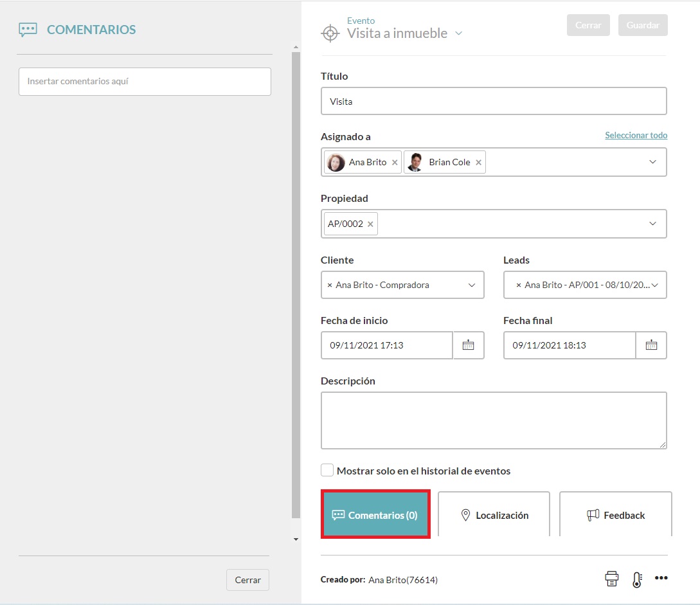
Task: Click Brian Cole's avatar photo
Action: tap(416, 162)
